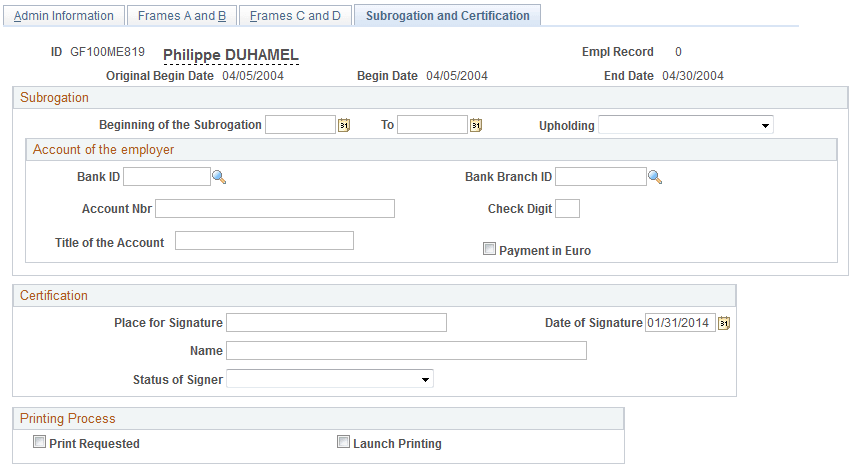The image size is (853, 468).
Task: Open calendar picker for the To date
Action: tap(476, 125)
